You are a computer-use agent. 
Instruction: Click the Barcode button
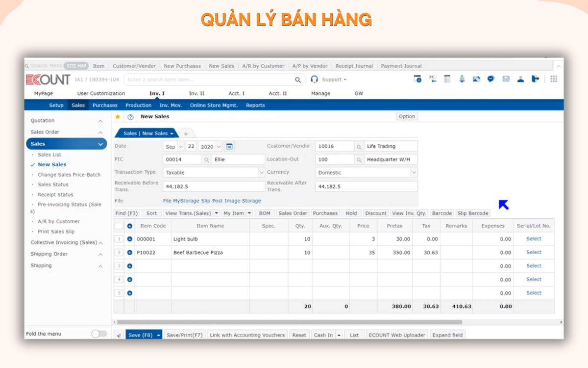[441, 213]
